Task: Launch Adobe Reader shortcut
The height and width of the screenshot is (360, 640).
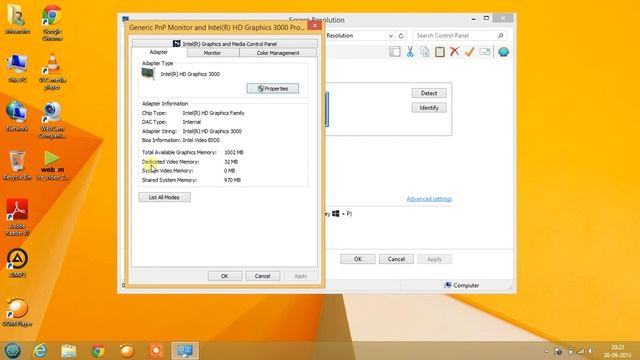Action: [x=17, y=217]
